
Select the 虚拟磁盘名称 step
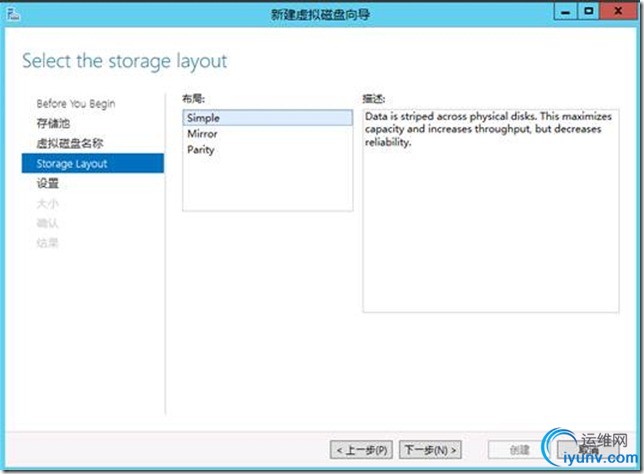point(70,143)
